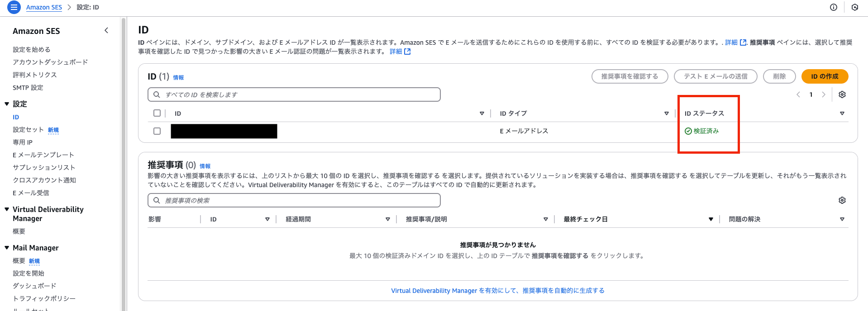Click the すべての ID を検索 search field

(294, 94)
